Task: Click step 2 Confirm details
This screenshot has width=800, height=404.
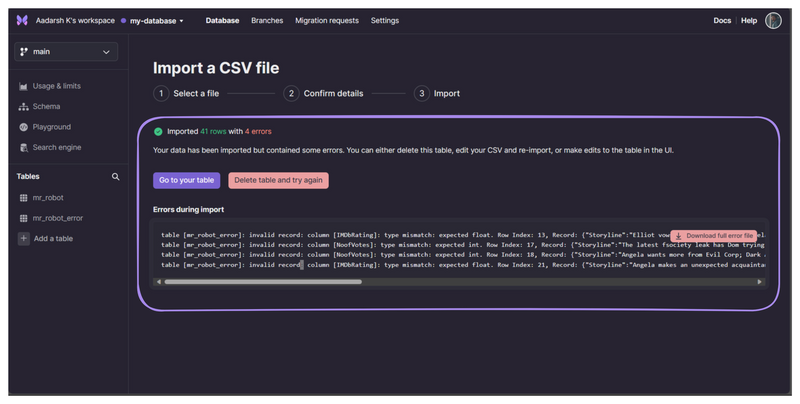Action: click(323, 94)
